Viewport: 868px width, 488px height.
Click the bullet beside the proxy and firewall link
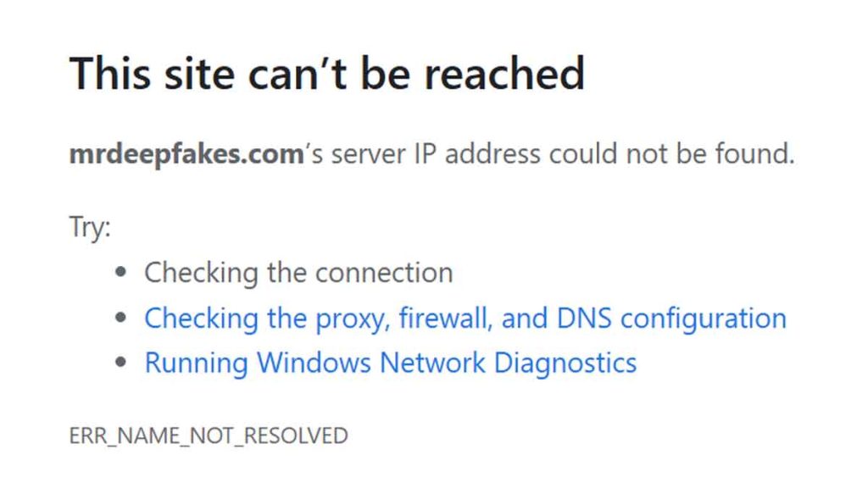(124, 319)
